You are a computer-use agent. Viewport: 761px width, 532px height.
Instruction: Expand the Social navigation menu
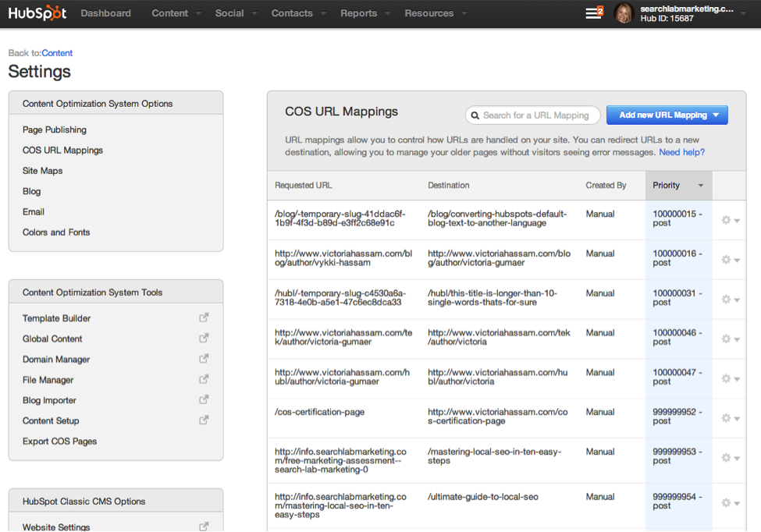pyautogui.click(x=236, y=13)
